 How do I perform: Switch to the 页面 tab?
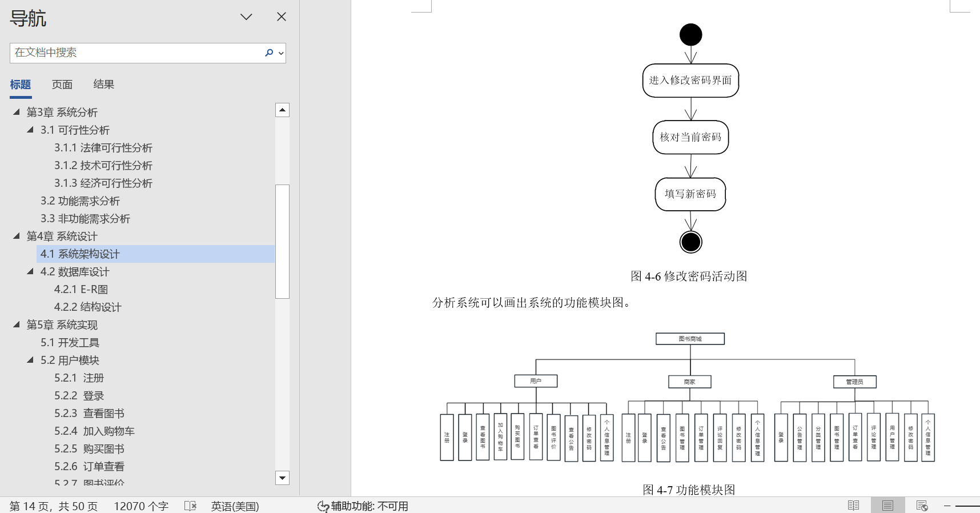coord(62,85)
